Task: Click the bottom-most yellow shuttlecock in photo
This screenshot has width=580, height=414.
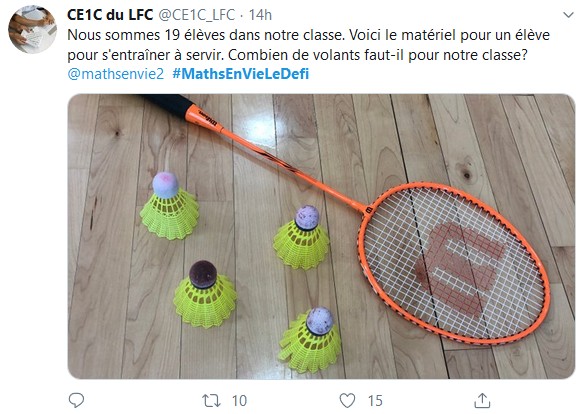Action: tap(310, 340)
